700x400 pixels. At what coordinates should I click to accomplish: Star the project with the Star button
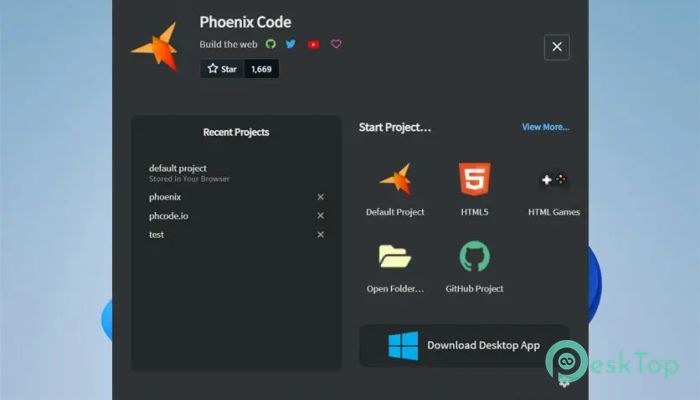(222, 69)
